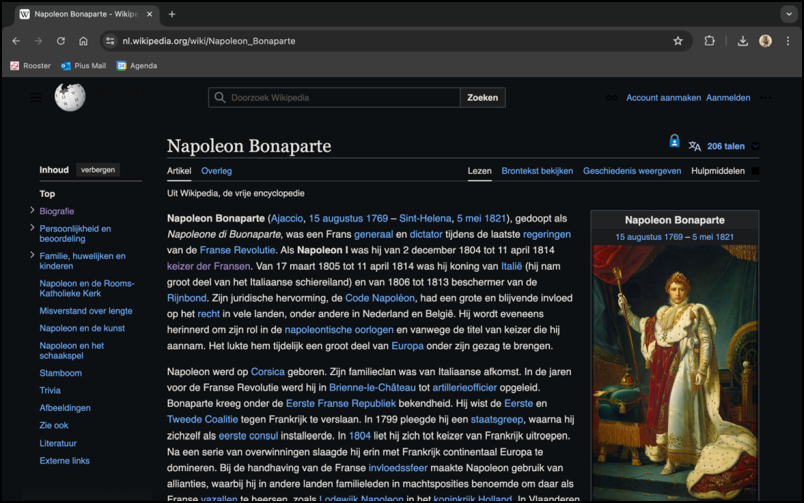This screenshot has width=804, height=503.
Task: Open the Chrome three-dot menu
Action: [x=788, y=41]
